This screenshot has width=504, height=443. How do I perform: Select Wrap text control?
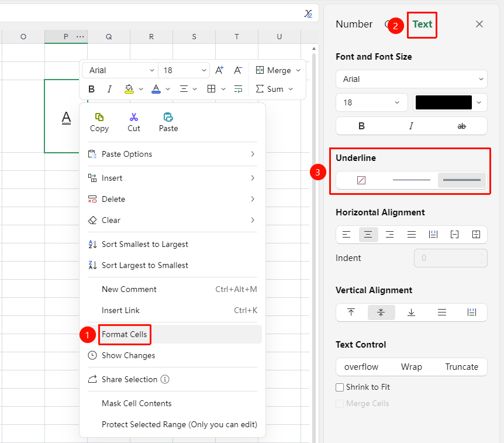tap(411, 367)
